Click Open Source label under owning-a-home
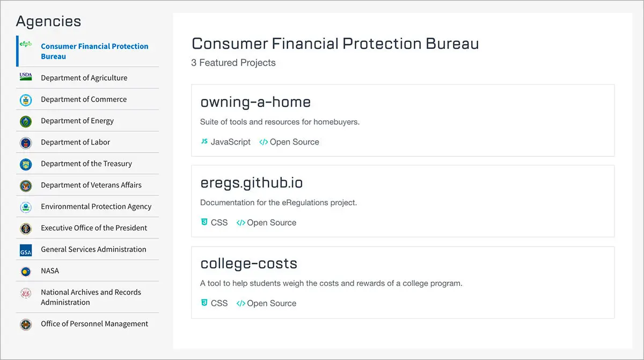The height and width of the screenshot is (360, 644). click(x=294, y=142)
